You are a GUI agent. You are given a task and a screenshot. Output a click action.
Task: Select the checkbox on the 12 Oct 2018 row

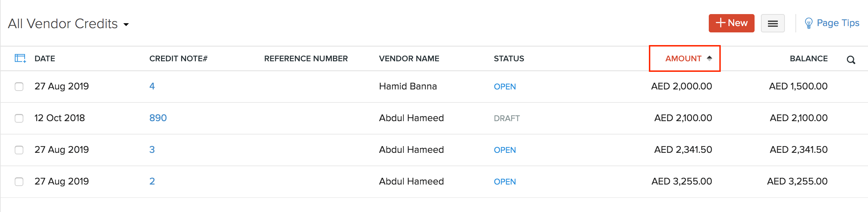click(x=19, y=118)
